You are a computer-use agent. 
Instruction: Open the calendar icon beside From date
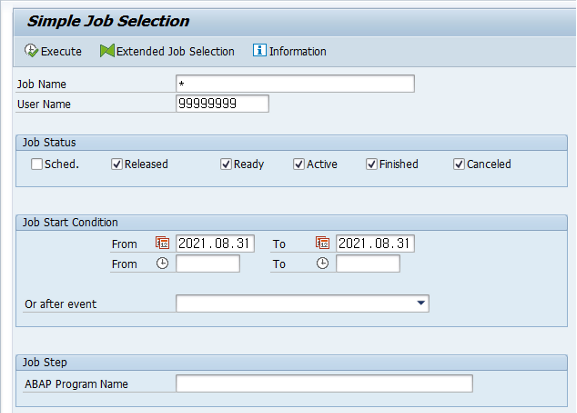tap(162, 243)
